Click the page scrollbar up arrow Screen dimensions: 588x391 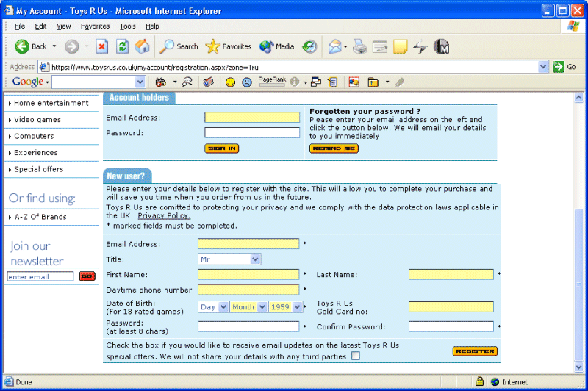point(578,98)
